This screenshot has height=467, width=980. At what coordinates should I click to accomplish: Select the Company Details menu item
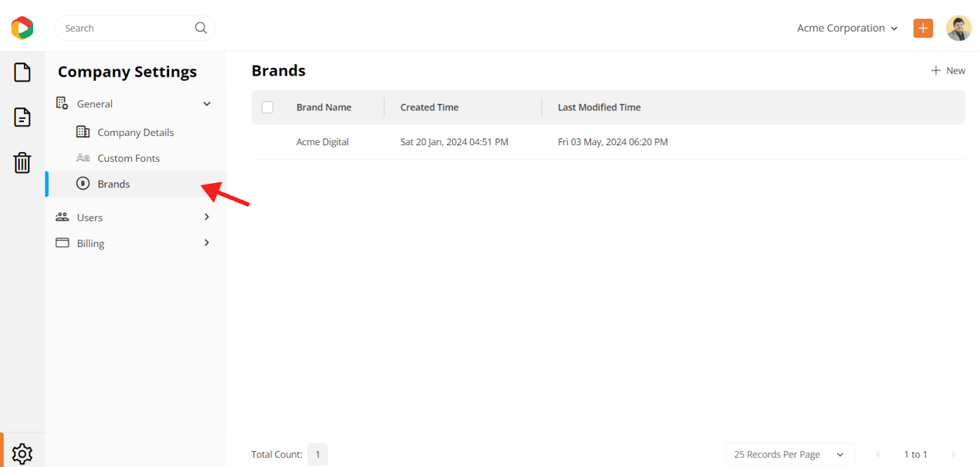click(x=136, y=132)
